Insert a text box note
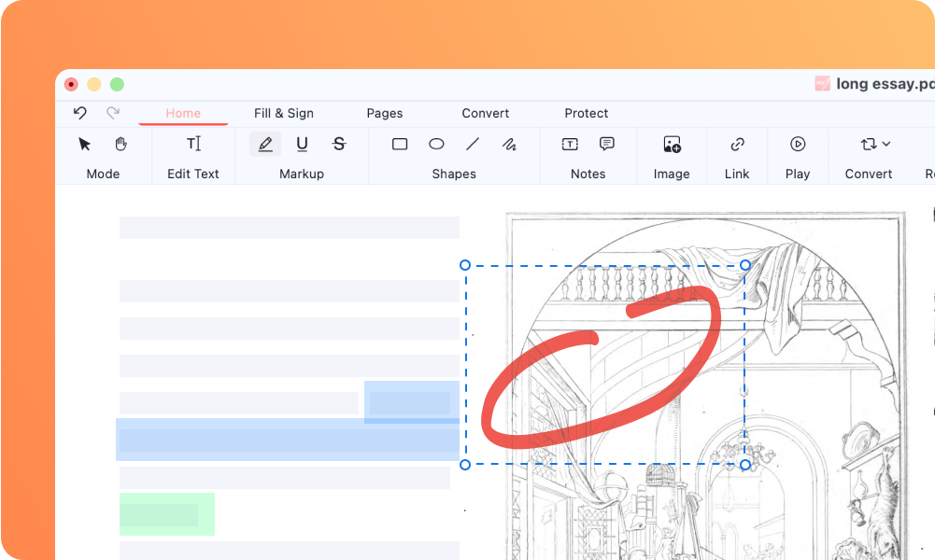The image size is (935, 560). click(x=570, y=144)
